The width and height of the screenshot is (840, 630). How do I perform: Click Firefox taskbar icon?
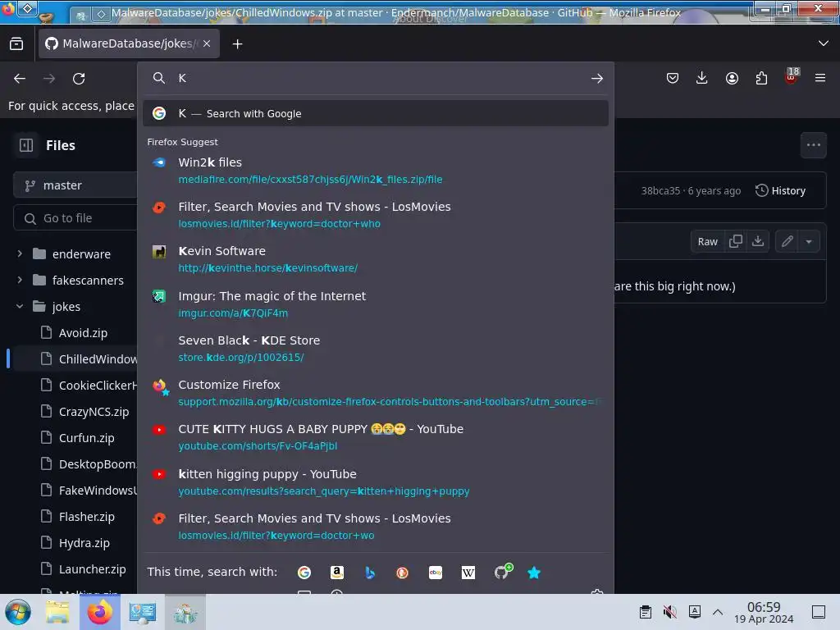(99, 612)
